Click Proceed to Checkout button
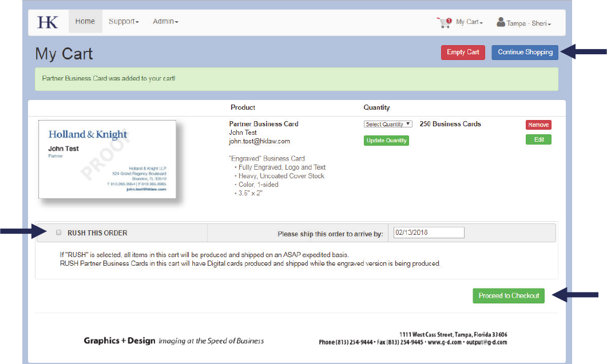607x364 pixels. coord(509,295)
